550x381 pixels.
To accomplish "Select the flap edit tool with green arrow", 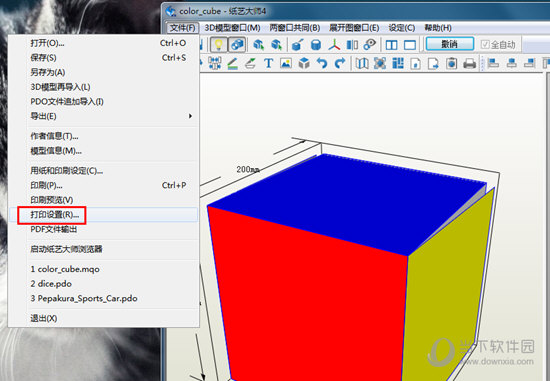I will (250, 64).
